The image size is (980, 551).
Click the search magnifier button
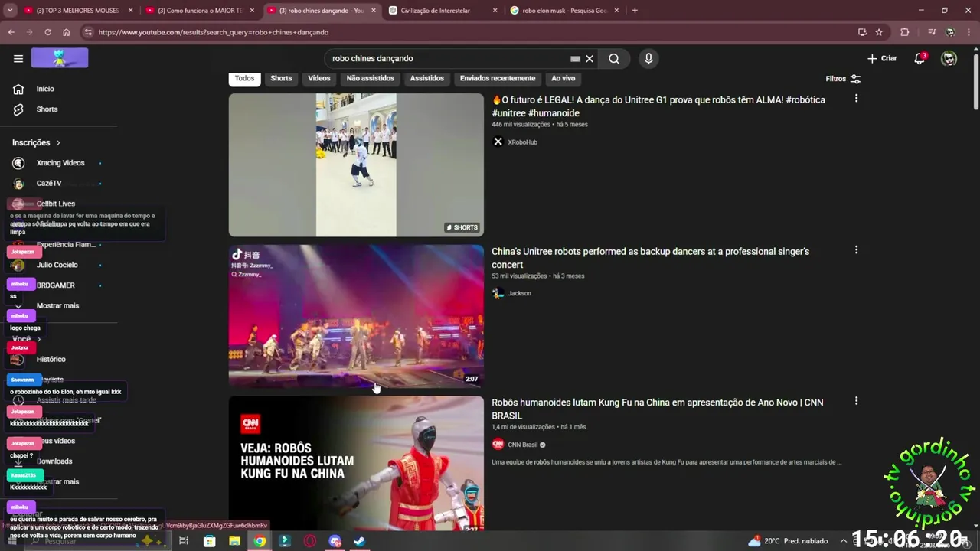pyautogui.click(x=614, y=59)
